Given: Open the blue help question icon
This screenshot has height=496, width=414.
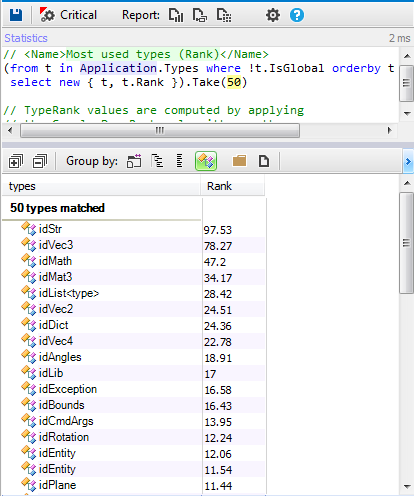Looking at the screenshot, I should point(297,15).
